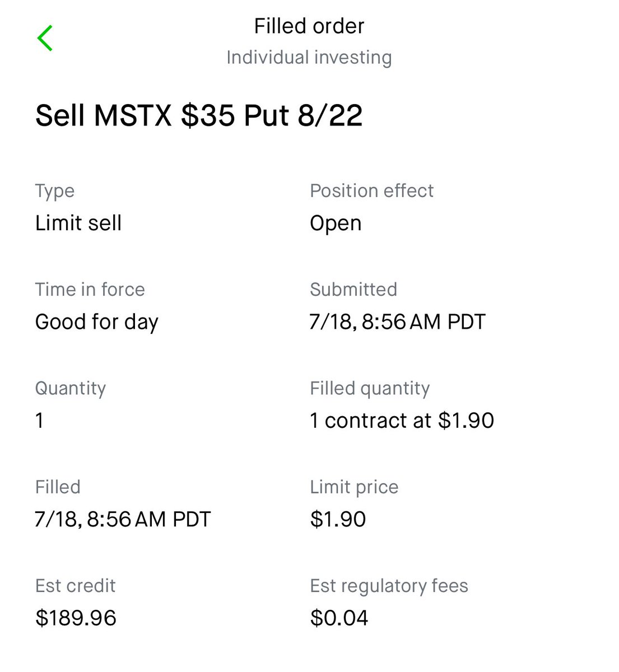Tap the Filled time 7/18, 8:56 AM PDT
Screen dimensions: 619x672
pyautogui.click(x=123, y=519)
